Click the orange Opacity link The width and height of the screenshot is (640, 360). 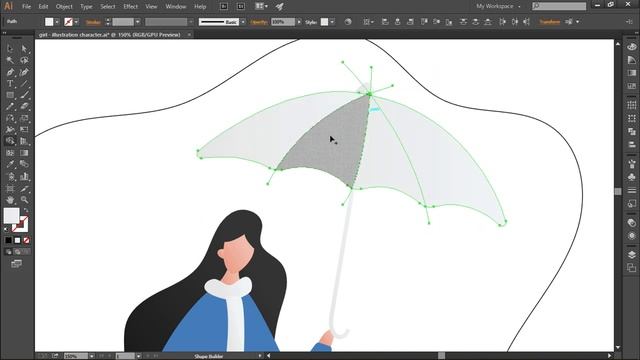(259, 22)
